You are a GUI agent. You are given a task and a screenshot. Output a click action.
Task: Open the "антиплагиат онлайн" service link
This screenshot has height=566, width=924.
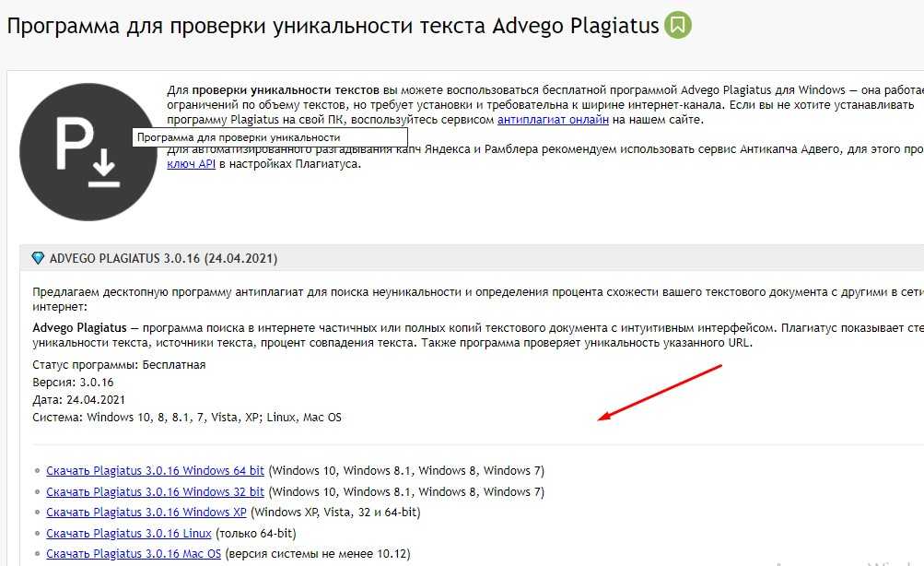click(553, 120)
